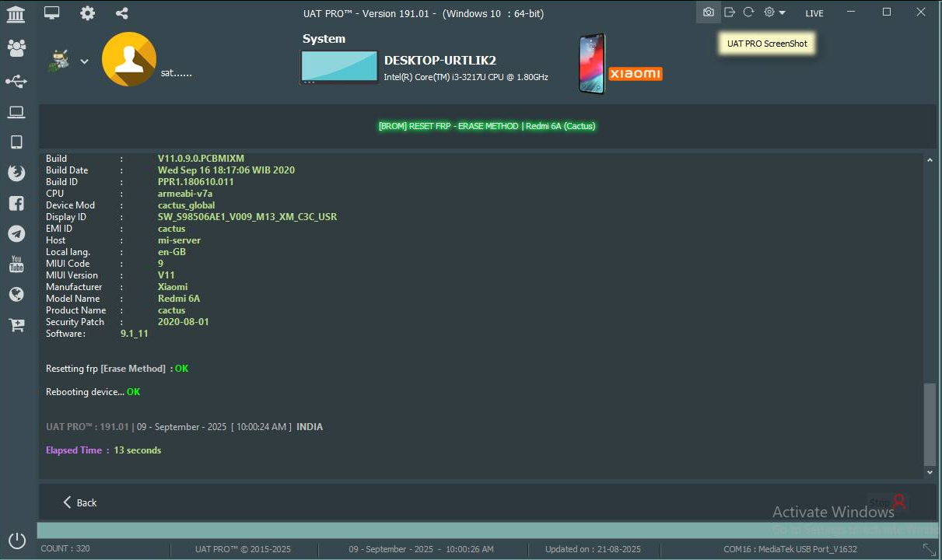
Task: Click the scroll down arrow of log panel
Action: [x=930, y=472]
